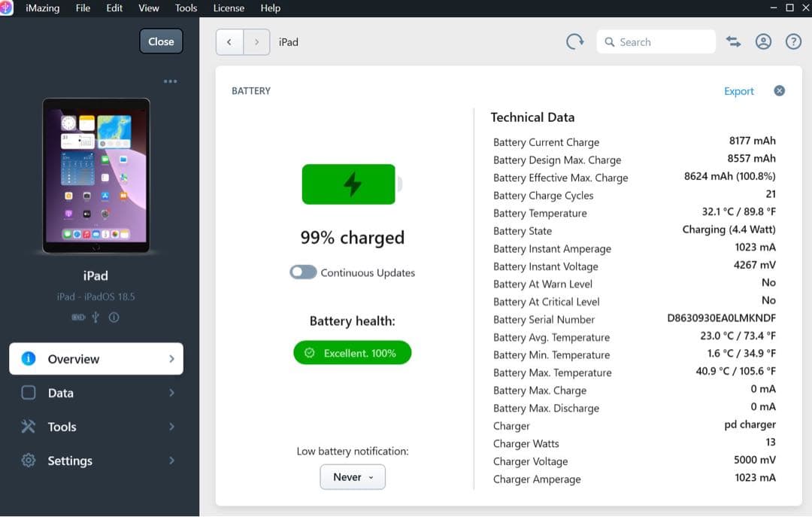This screenshot has height=517, width=812.
Task: Open the View menu
Action: point(149,8)
